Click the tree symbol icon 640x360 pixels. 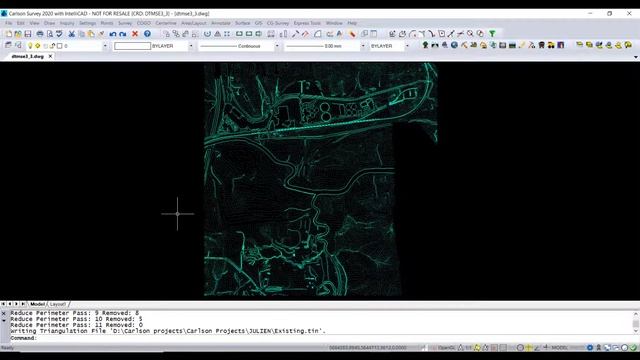[x=425, y=45]
